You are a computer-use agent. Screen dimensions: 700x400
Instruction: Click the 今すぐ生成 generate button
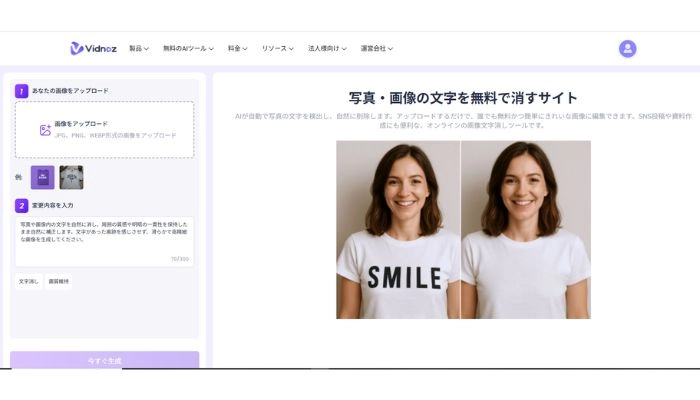point(104,360)
